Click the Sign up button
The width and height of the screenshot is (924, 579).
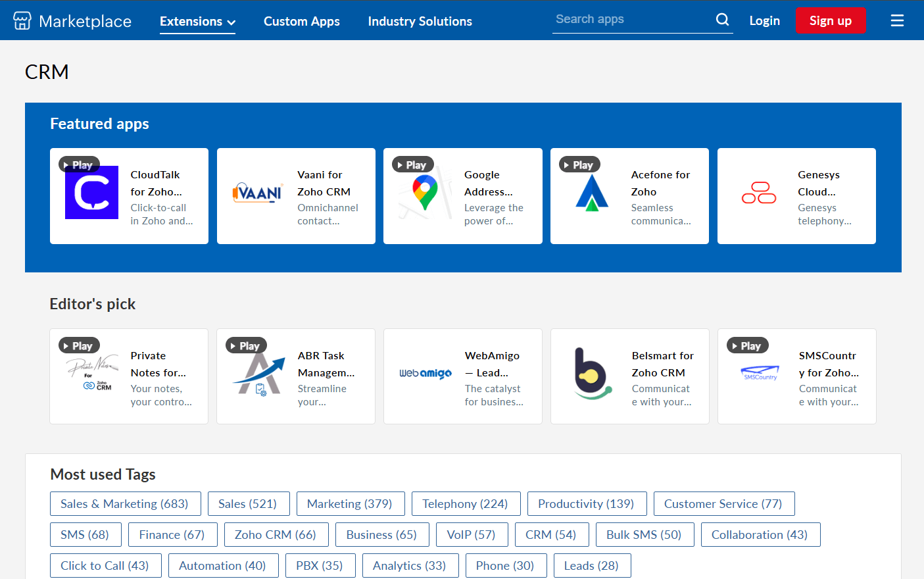coord(831,20)
